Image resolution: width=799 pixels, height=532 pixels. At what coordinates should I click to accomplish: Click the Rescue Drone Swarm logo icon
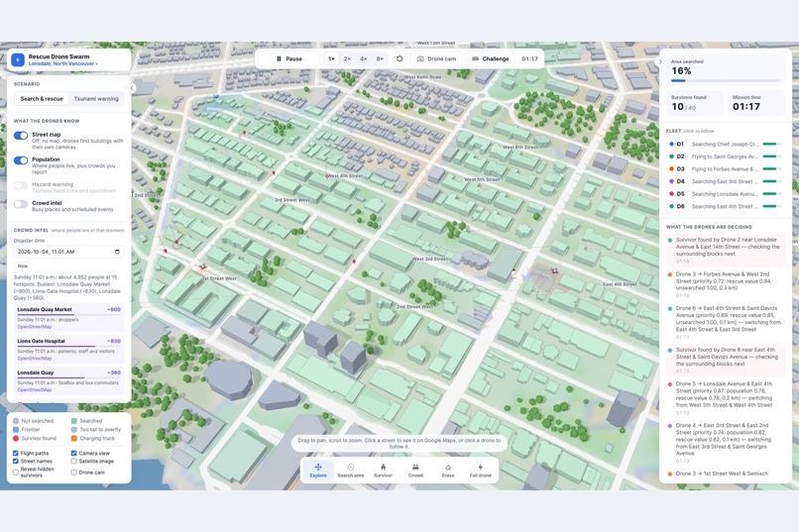point(18,60)
